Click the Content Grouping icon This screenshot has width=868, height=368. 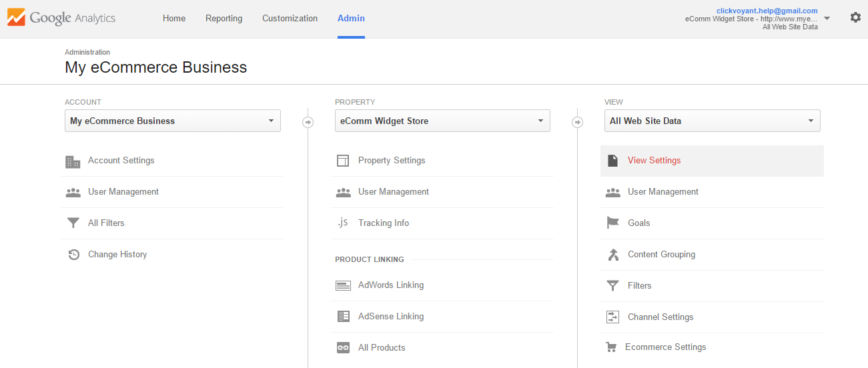pos(612,255)
